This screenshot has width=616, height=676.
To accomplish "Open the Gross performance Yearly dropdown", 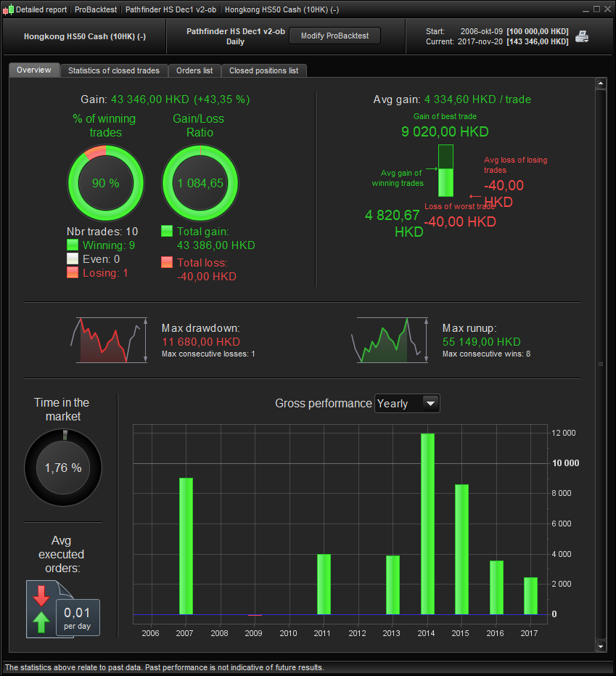I will click(x=407, y=404).
